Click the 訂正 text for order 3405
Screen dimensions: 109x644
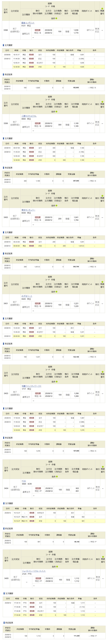pyautogui.click(x=98, y=580)
